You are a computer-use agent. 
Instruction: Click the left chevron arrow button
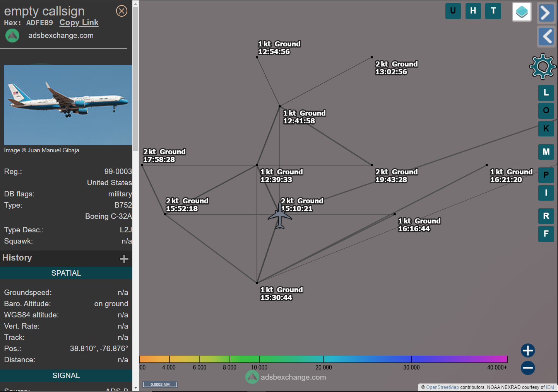coord(546,37)
